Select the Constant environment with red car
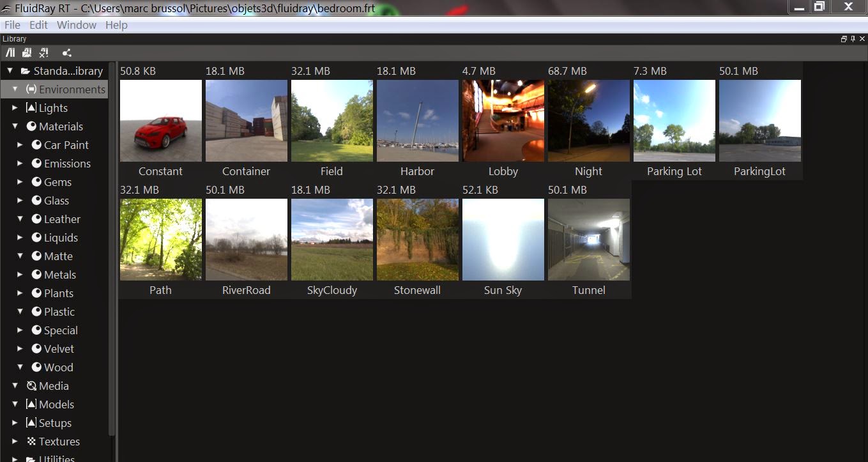Image resolution: width=868 pixels, height=462 pixels. (161, 121)
